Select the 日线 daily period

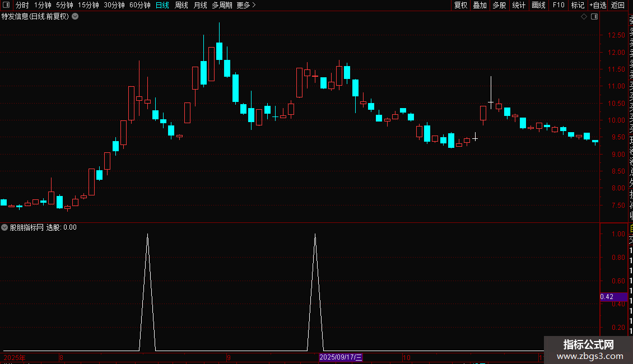tap(162, 5)
